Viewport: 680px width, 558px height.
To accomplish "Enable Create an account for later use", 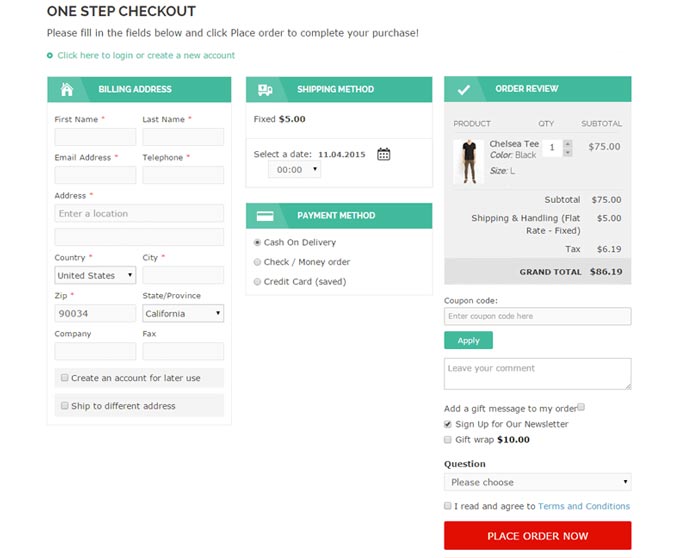I will 65,378.
